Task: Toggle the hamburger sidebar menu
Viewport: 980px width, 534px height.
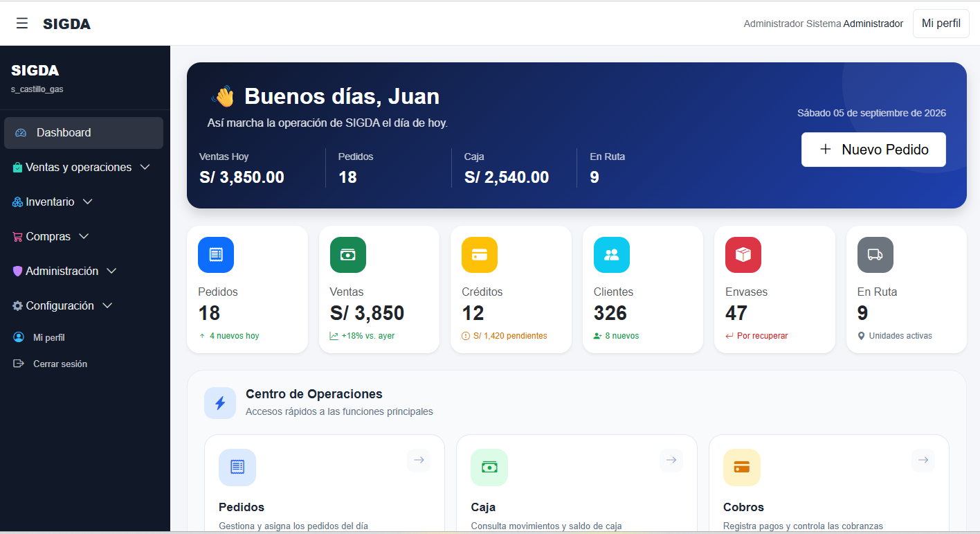Action: [22, 24]
